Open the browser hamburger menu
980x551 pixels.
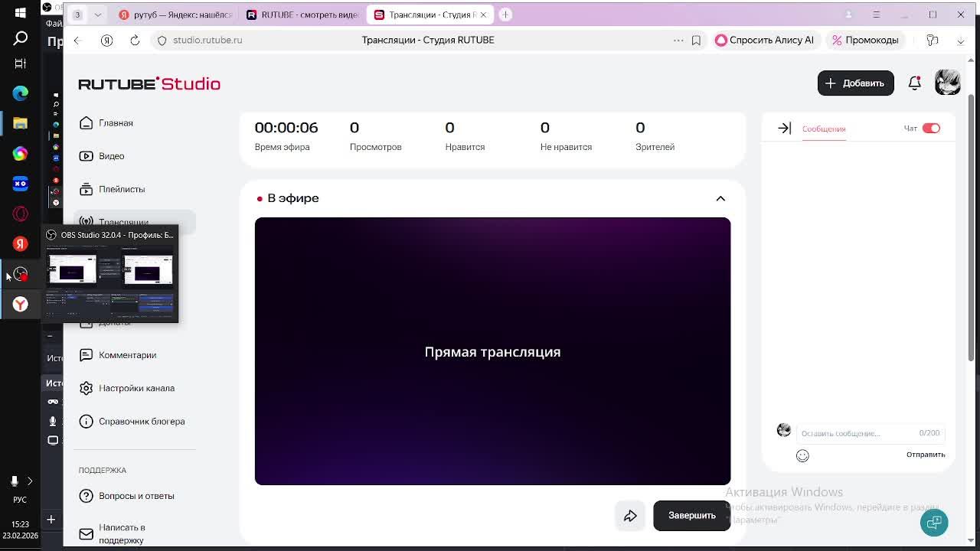[x=877, y=15]
